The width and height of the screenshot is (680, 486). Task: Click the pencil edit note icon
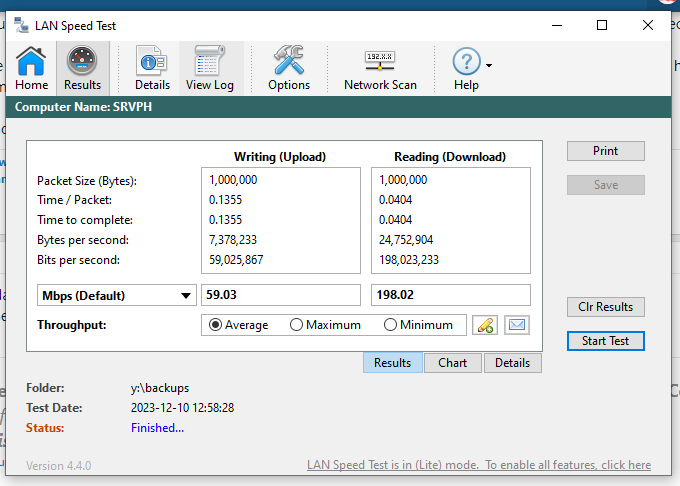pos(485,325)
